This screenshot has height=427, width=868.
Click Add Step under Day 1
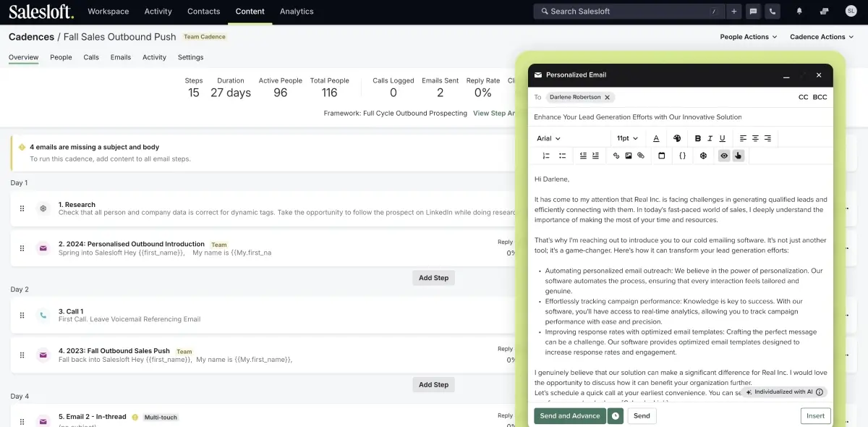click(433, 278)
